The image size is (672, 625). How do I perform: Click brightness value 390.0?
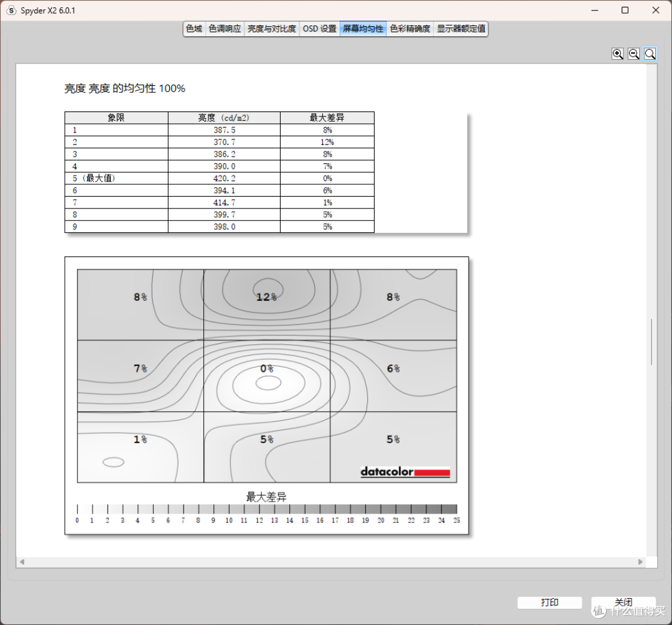pyautogui.click(x=224, y=166)
